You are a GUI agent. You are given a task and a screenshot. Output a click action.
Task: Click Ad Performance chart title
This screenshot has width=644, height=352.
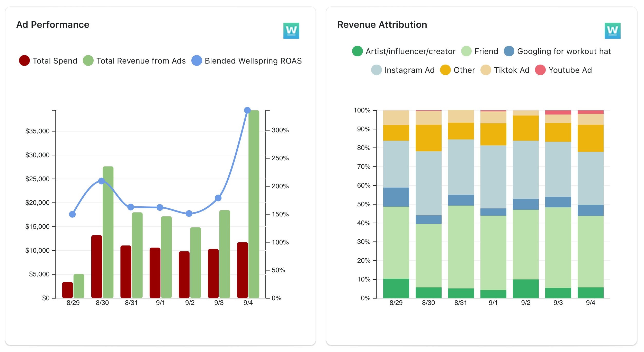(x=53, y=25)
